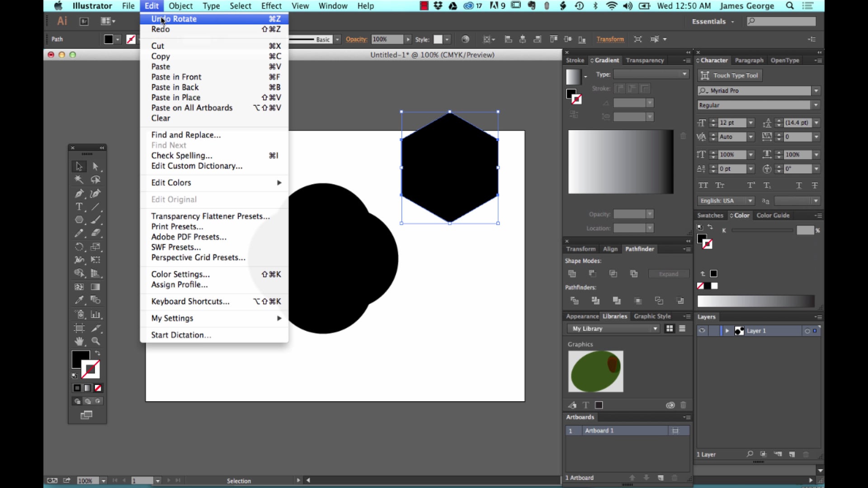Select the Pen tool
Screen dimensions: 868x488
pos(79,193)
